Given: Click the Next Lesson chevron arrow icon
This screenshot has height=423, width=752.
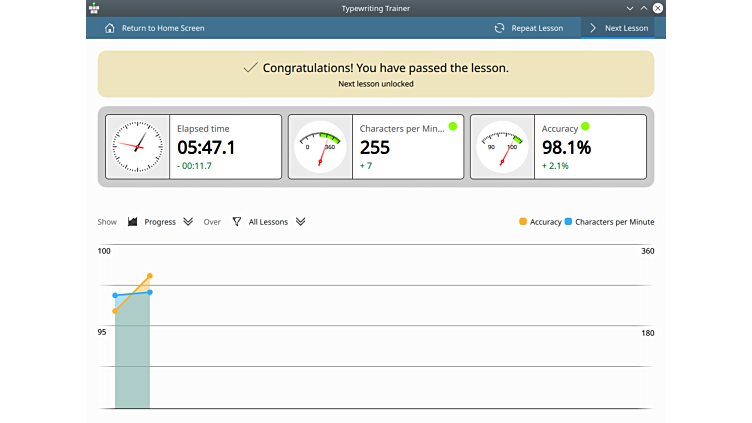Looking at the screenshot, I should 593,28.
